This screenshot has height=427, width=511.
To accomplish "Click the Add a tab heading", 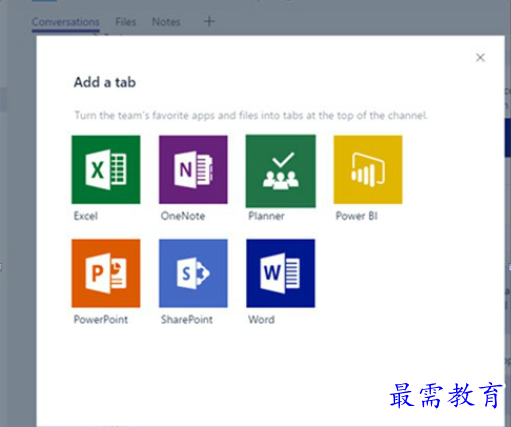I will click(105, 82).
